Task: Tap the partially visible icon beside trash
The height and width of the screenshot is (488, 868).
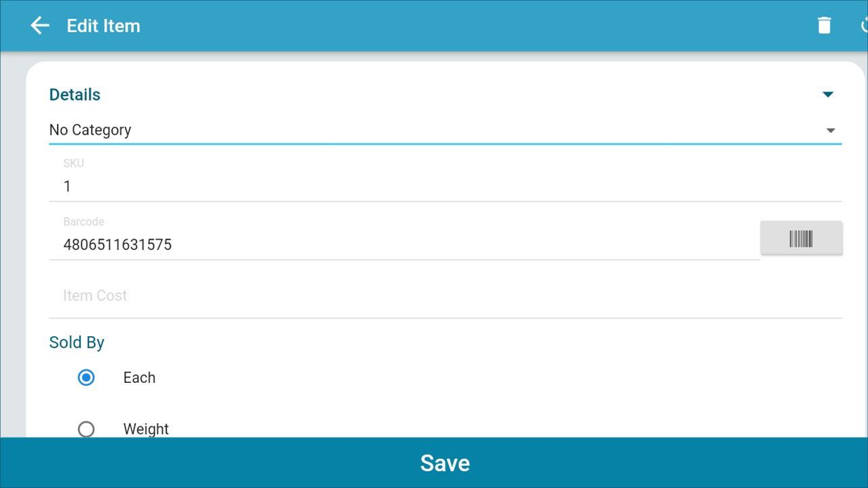Action: (864, 26)
